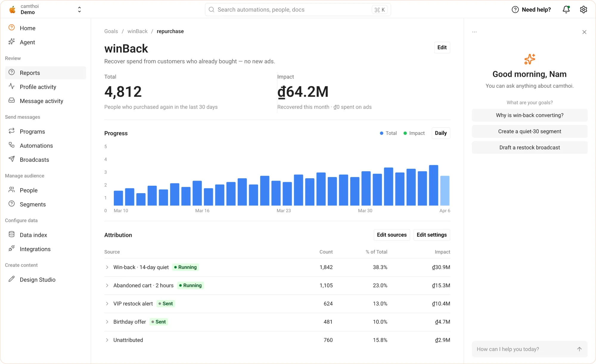
Task: Expand the VIP restock alert row
Action: pos(107,304)
